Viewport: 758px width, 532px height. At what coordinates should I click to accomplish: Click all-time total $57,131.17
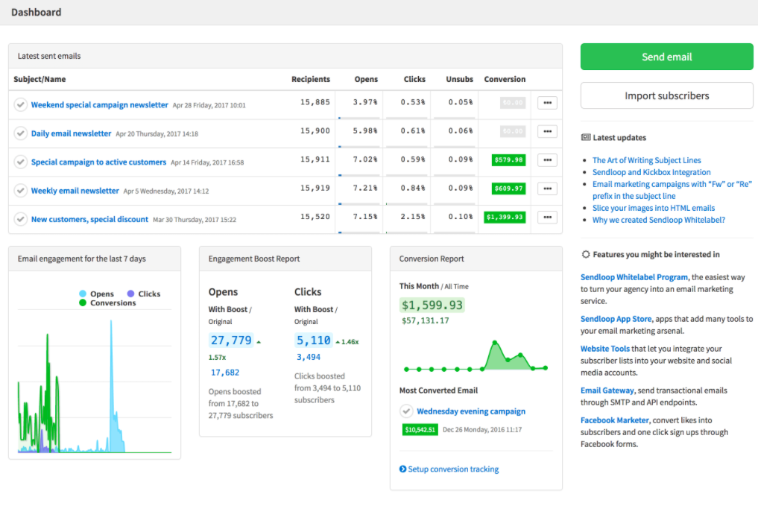click(426, 320)
